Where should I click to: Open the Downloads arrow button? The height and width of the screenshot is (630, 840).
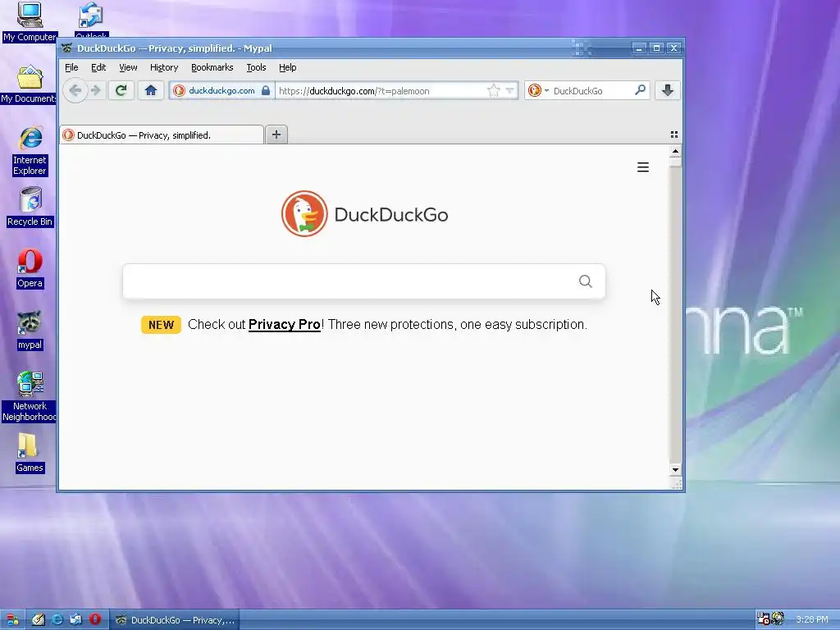pyautogui.click(x=668, y=90)
